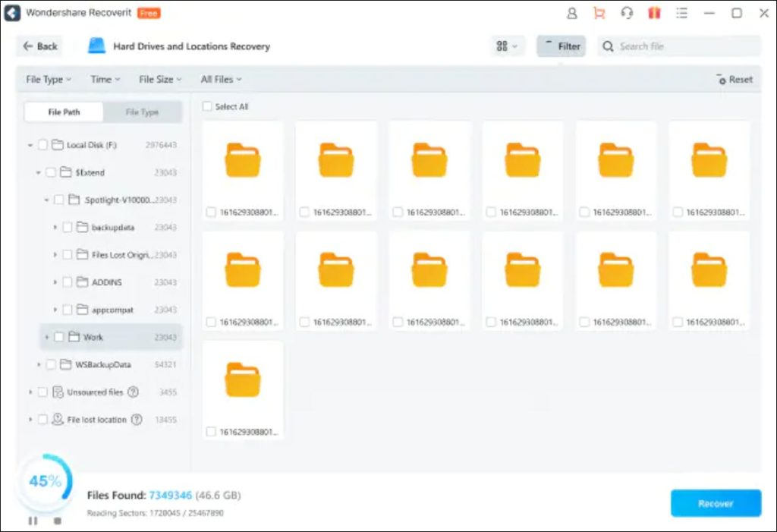Select the Work folder in tree
777x532 pixels.
point(111,337)
